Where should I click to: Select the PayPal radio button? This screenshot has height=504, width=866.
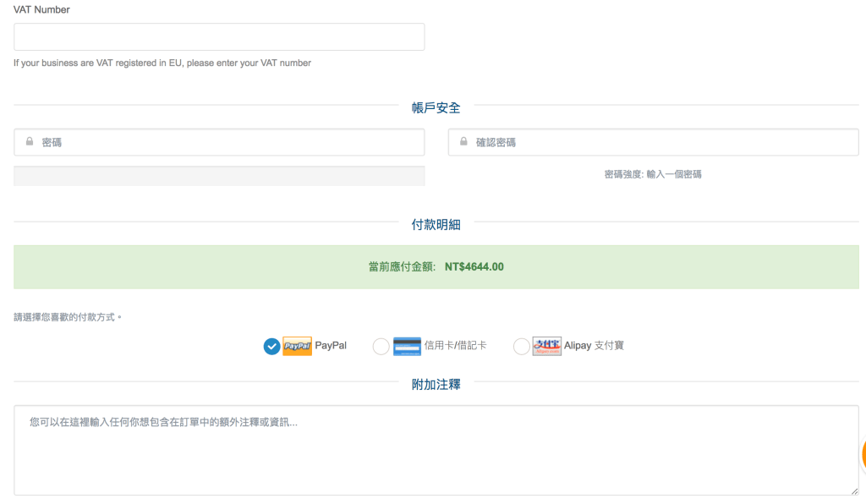[271, 347]
